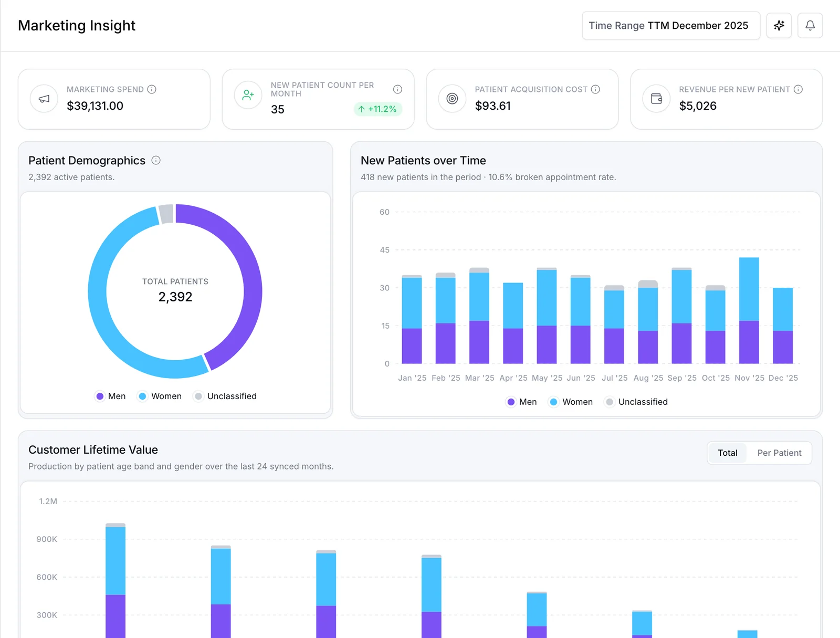Show info for Patient Acquisition Cost
Image resolution: width=840 pixels, height=638 pixels.
pyautogui.click(x=595, y=89)
